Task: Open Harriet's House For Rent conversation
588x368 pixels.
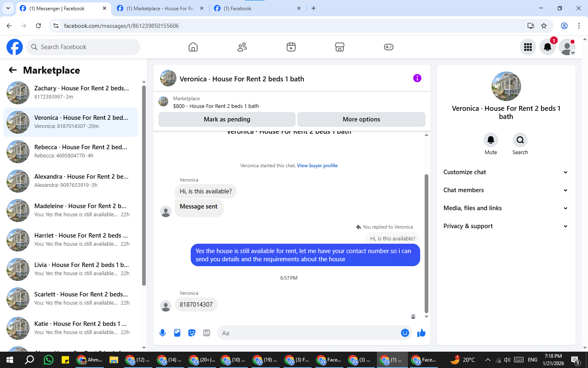Action: (x=71, y=240)
